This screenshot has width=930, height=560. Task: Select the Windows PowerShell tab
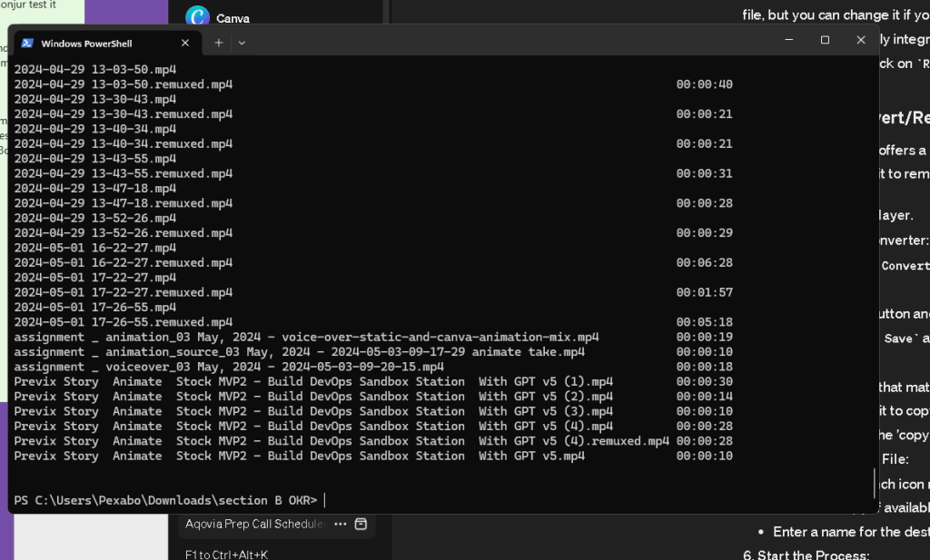[x=107, y=44]
